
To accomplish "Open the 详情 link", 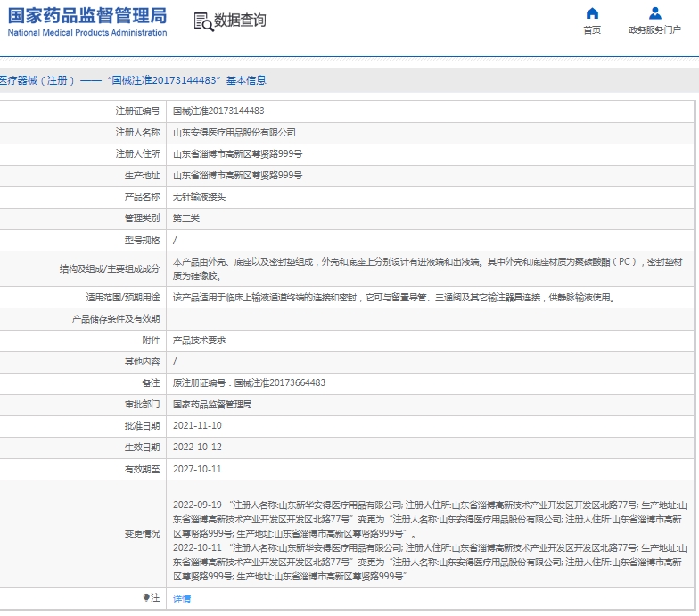I will [x=182, y=598].
